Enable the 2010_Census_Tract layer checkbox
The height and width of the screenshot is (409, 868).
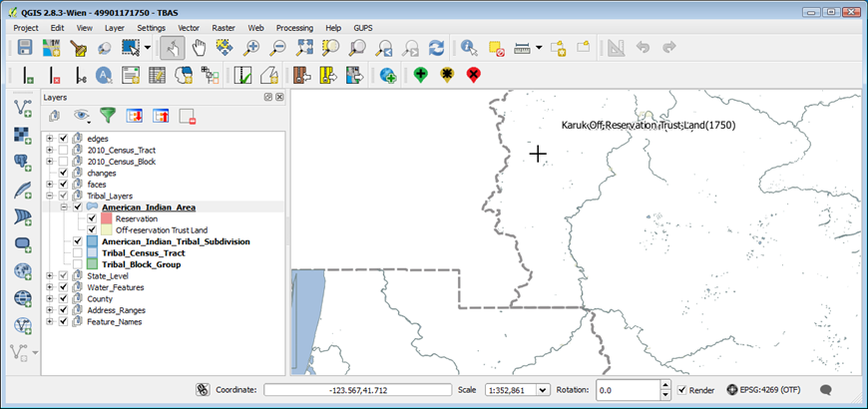[x=64, y=150]
